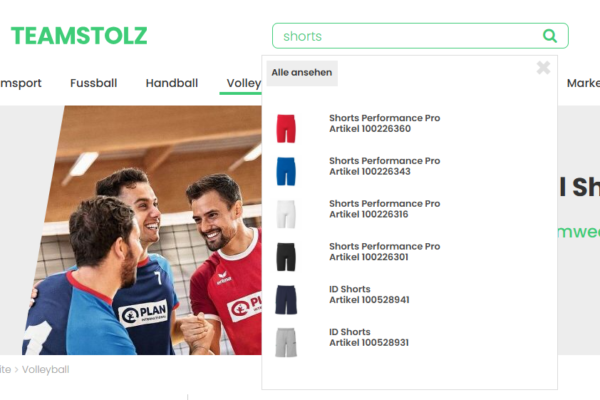Select Shorts Performance Pro Artikel 100226301
The width and height of the screenshot is (600, 400).
385,252
